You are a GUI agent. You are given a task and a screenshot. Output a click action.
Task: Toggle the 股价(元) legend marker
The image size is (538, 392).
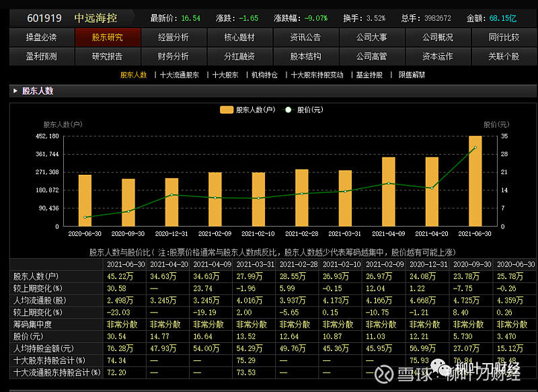tap(288, 110)
